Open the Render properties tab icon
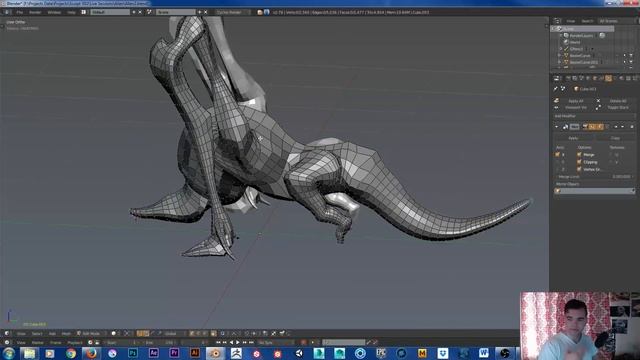The width and height of the screenshot is (640, 360). (568, 78)
